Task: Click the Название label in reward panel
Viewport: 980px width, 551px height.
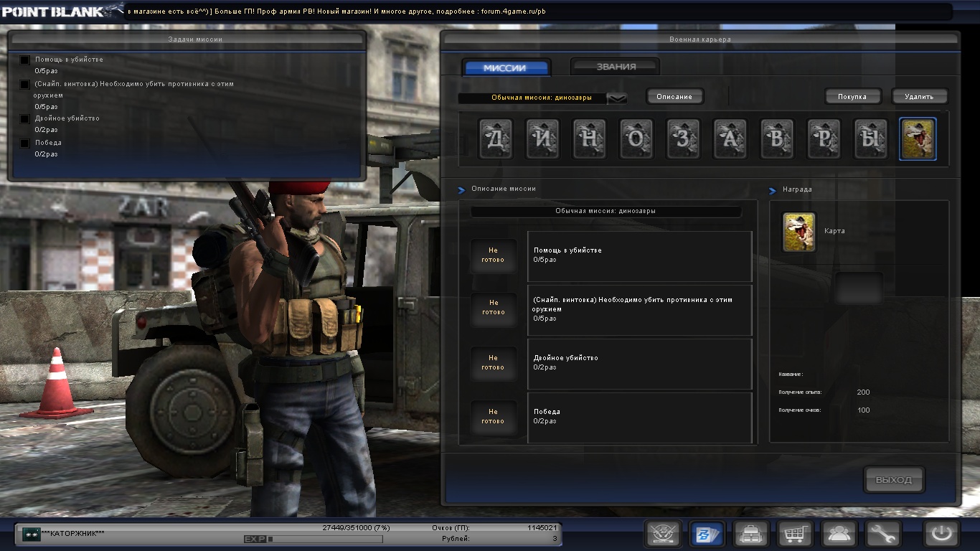Action: pos(791,375)
